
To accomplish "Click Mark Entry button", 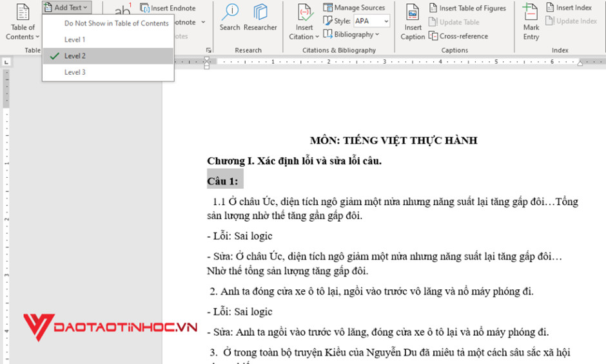I will tap(531, 22).
